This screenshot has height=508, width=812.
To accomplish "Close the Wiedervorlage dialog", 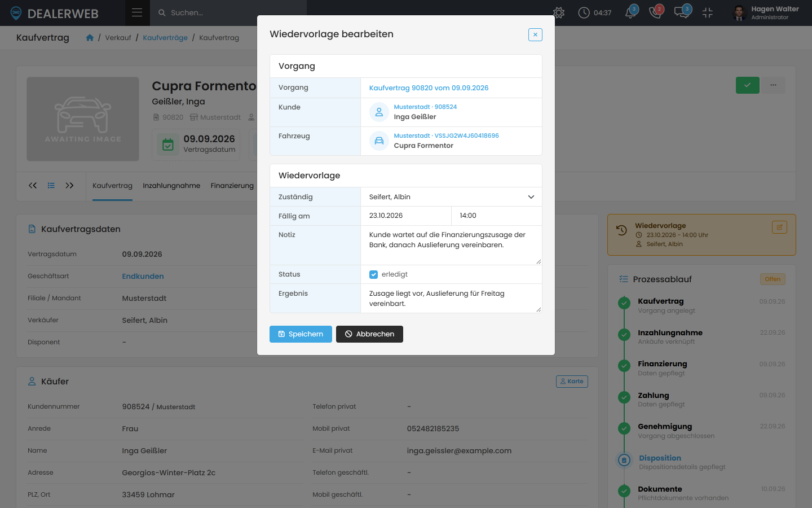I will pos(535,34).
